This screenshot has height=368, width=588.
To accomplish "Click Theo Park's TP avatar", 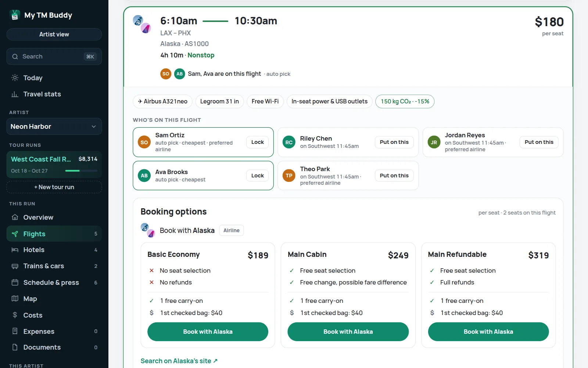I will click(289, 176).
